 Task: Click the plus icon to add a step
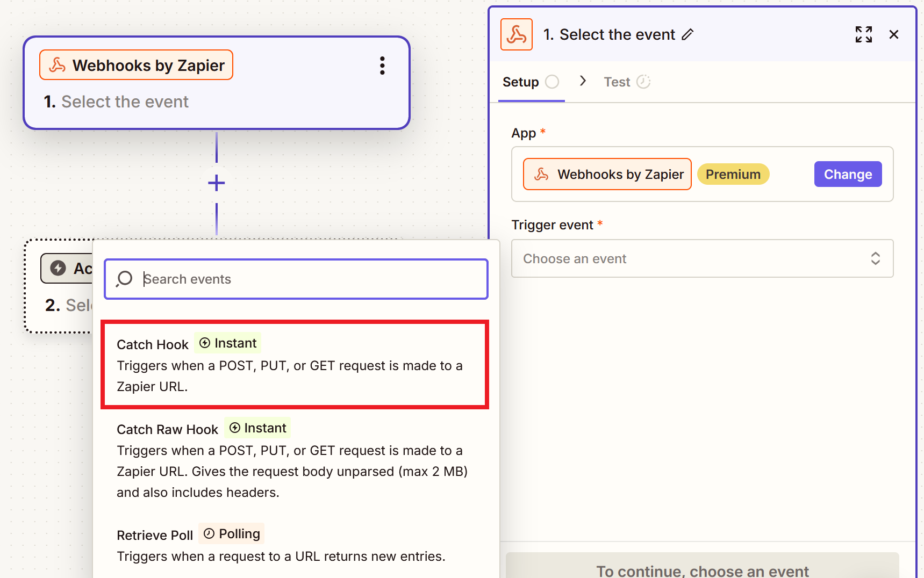click(217, 183)
